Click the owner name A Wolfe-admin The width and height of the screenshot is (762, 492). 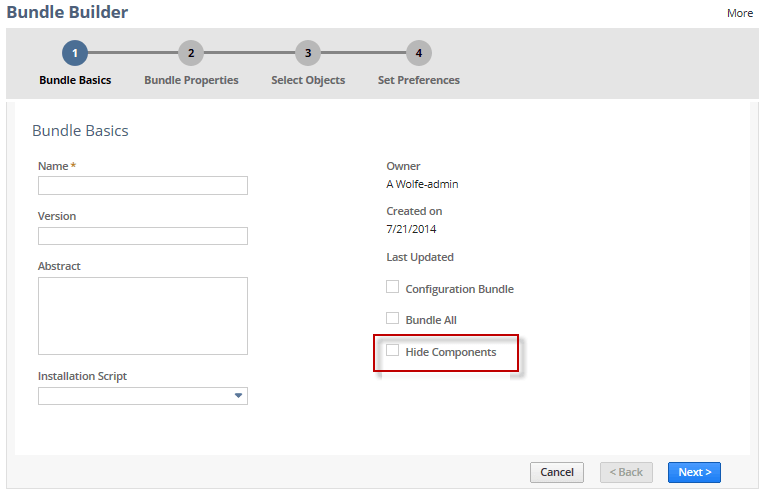422,184
